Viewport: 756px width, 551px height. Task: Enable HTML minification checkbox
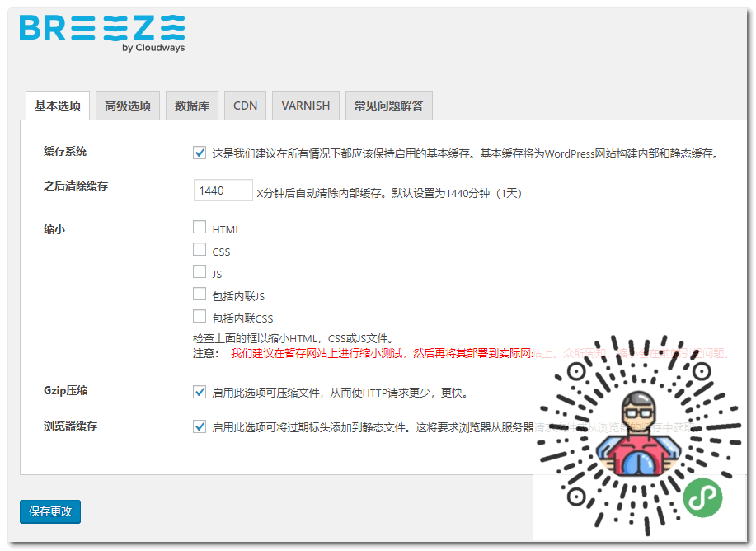coord(198,228)
